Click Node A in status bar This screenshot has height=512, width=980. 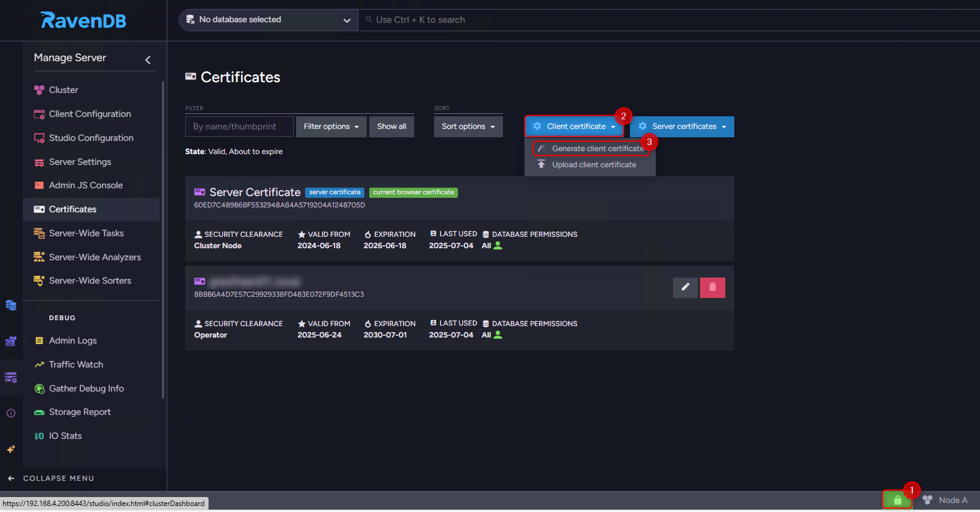[x=945, y=500]
